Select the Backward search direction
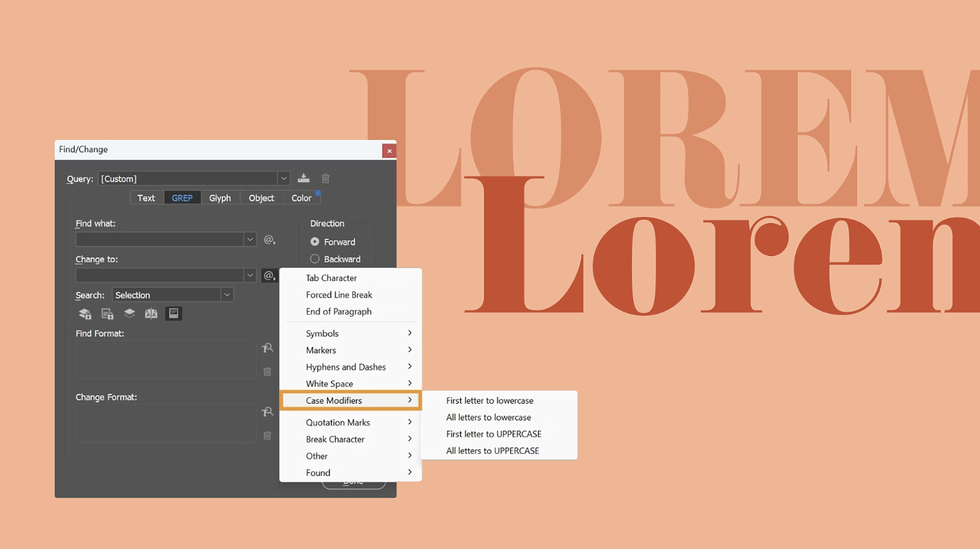Screen dimensions: 980x549 315,259
